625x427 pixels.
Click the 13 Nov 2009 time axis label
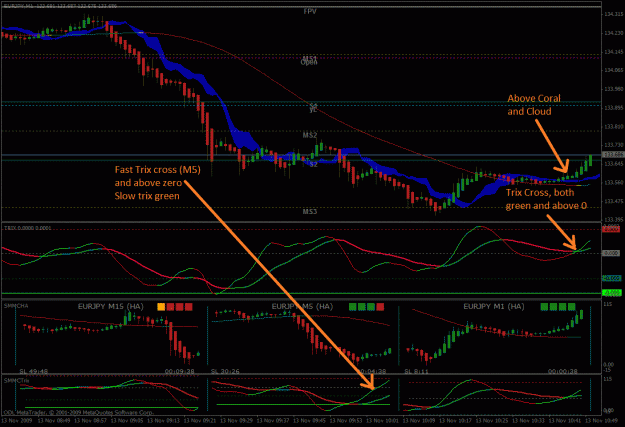tap(17, 421)
